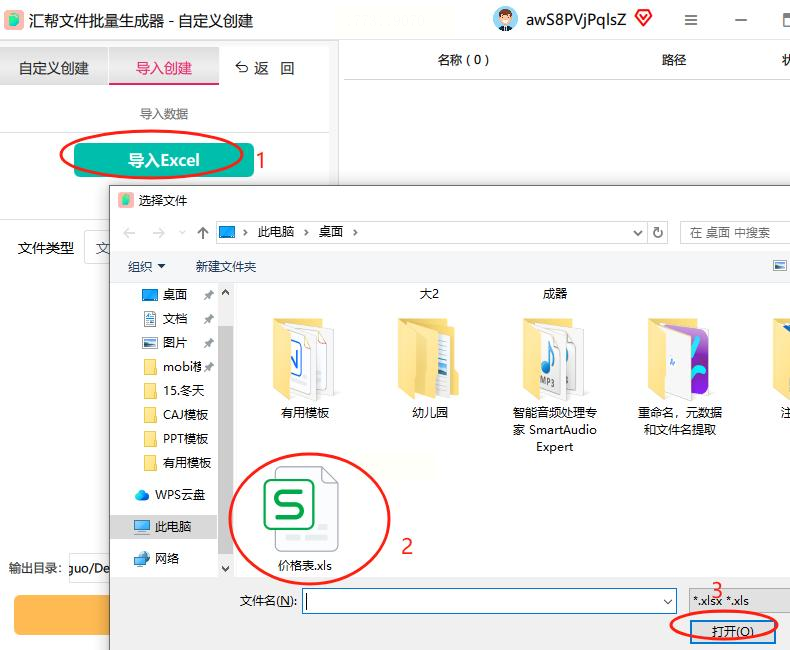Open recent locations dropdown arrow
The height and width of the screenshot is (650, 790).
tap(182, 233)
